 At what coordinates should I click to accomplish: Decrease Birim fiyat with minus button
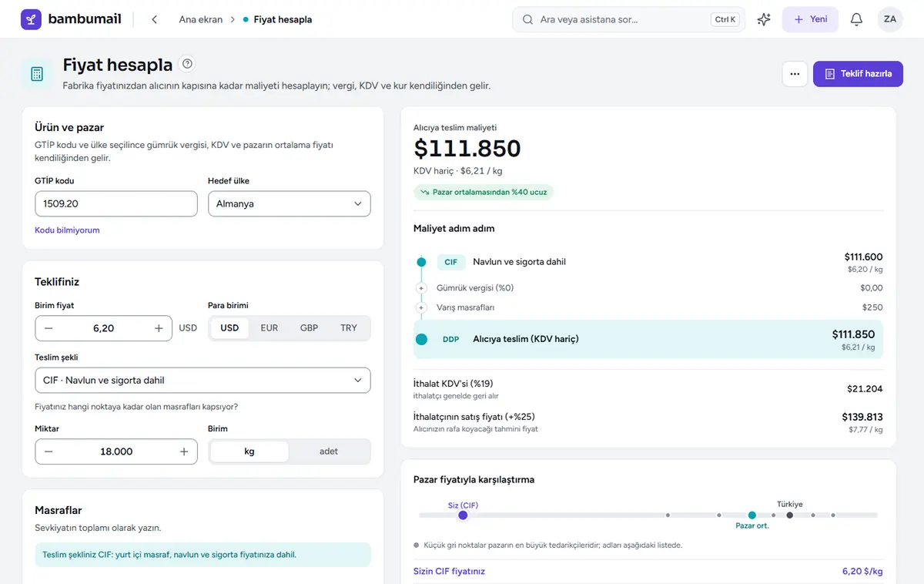[49, 328]
